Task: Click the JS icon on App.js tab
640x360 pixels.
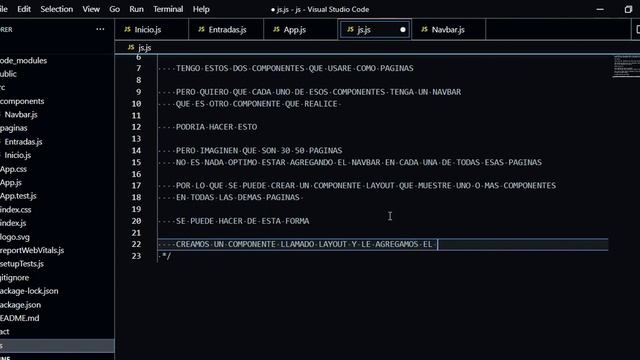Action: pos(276,29)
